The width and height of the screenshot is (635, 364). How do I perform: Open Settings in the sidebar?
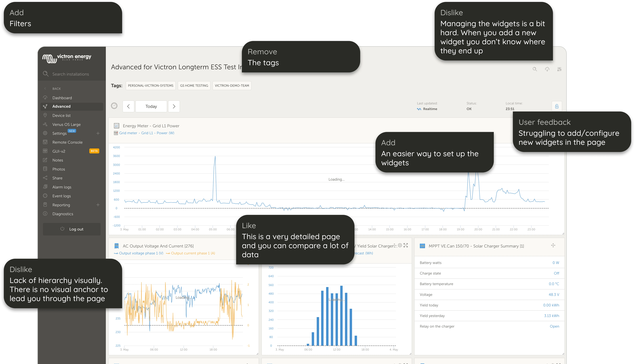tap(59, 133)
